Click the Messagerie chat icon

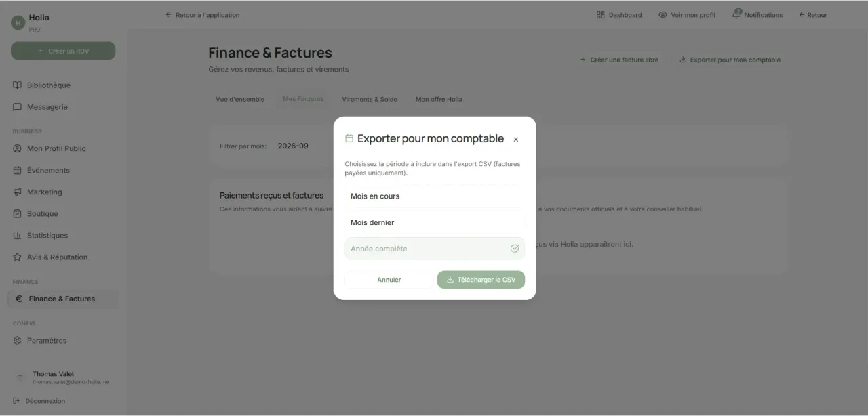(18, 107)
